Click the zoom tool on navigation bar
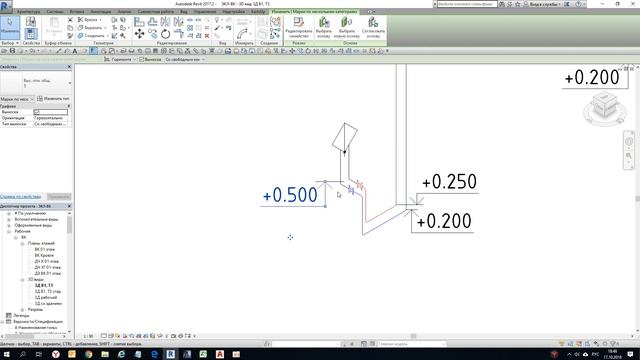 (629, 156)
